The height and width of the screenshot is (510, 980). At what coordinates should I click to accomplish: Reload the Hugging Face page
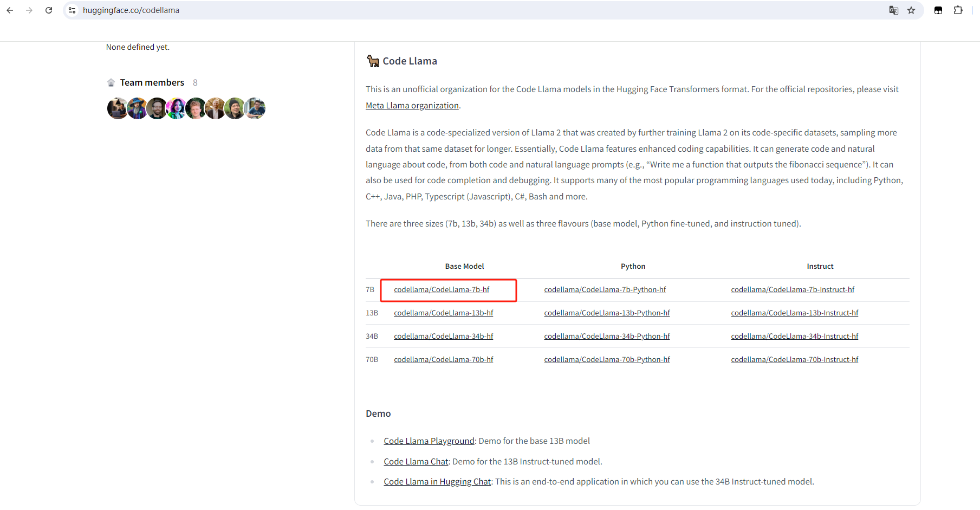tap(49, 10)
